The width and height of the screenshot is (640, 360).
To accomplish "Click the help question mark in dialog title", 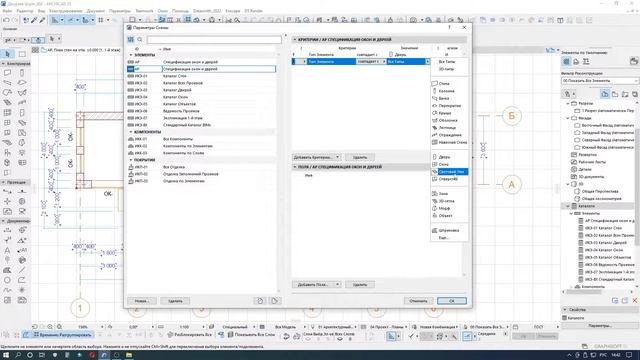I will tap(449, 27).
